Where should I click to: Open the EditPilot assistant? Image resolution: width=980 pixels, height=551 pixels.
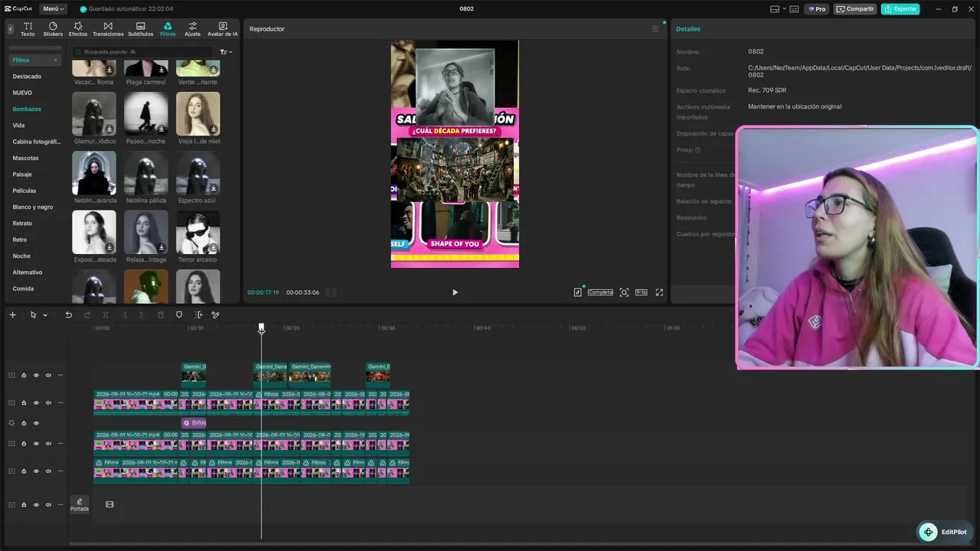pyautogui.click(x=945, y=533)
